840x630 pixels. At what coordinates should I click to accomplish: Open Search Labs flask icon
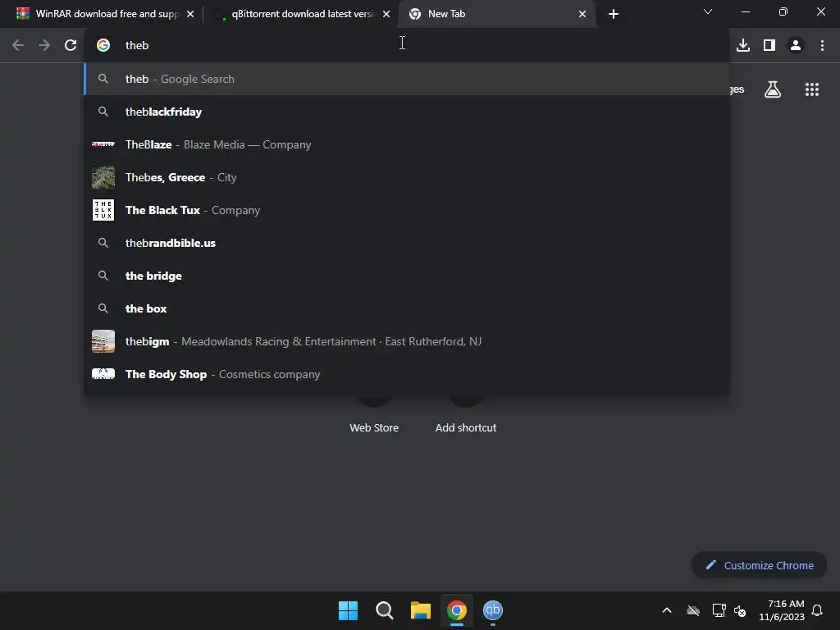point(773,89)
